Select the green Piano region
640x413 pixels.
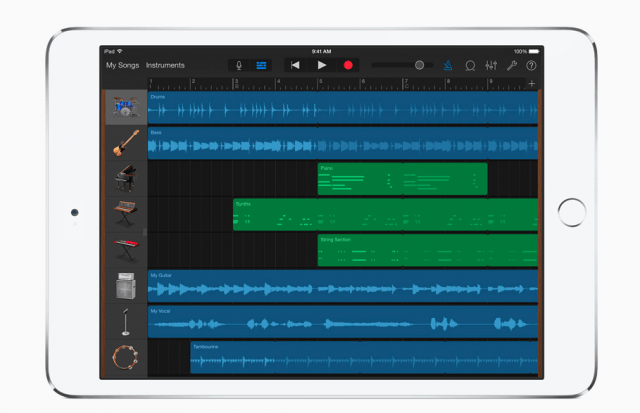click(x=402, y=179)
